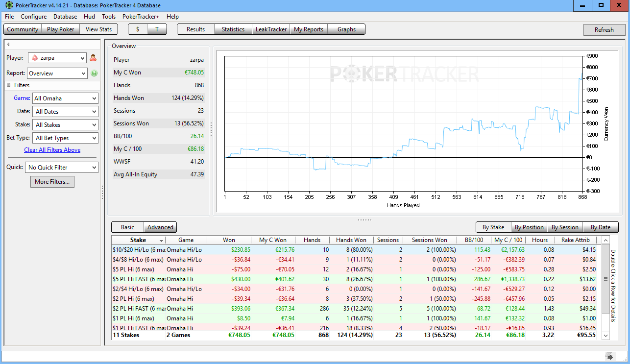The image size is (630, 364).
Task: Collapse the sidebar with the left arrow
Action: (8, 45)
